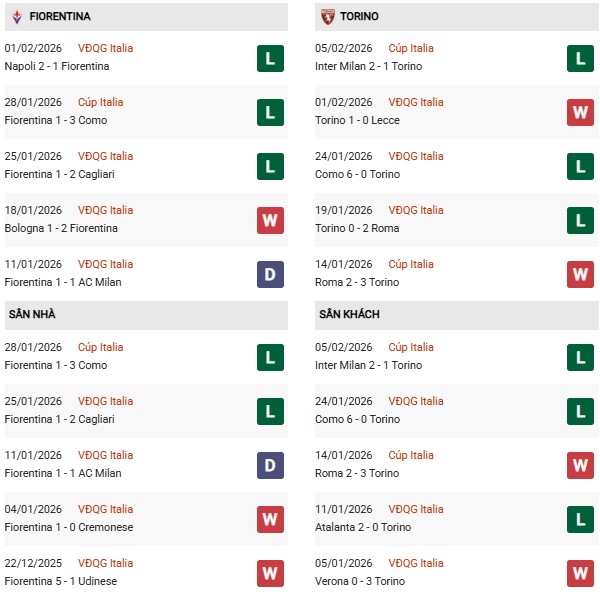Open Cúp Italia link above Inter Milan 2-1 Torino in the top Torino list
Viewport: 600px width, 595px height.
click(x=411, y=48)
